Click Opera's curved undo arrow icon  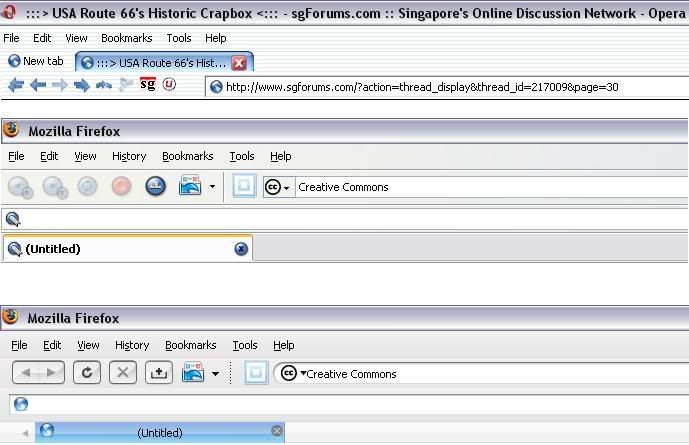tap(104, 84)
